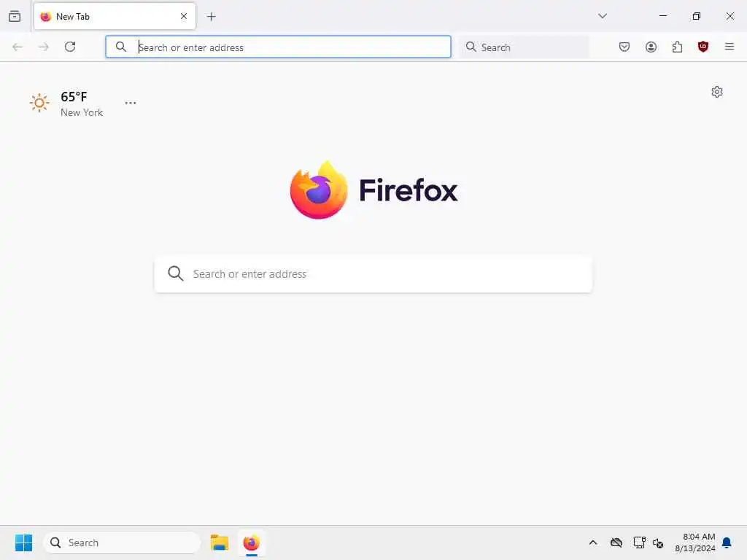Minimize the Firefox window
Image resolution: width=747 pixels, height=560 pixels.
[663, 16]
